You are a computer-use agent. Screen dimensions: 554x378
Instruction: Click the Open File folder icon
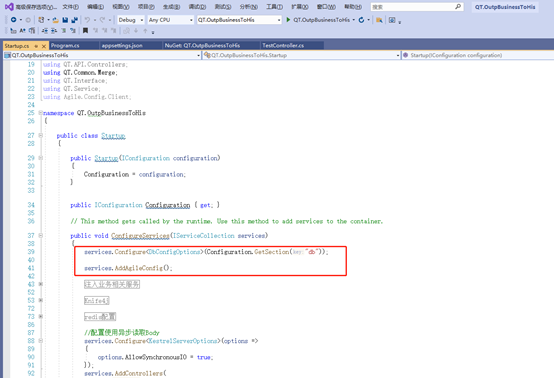click(55, 20)
